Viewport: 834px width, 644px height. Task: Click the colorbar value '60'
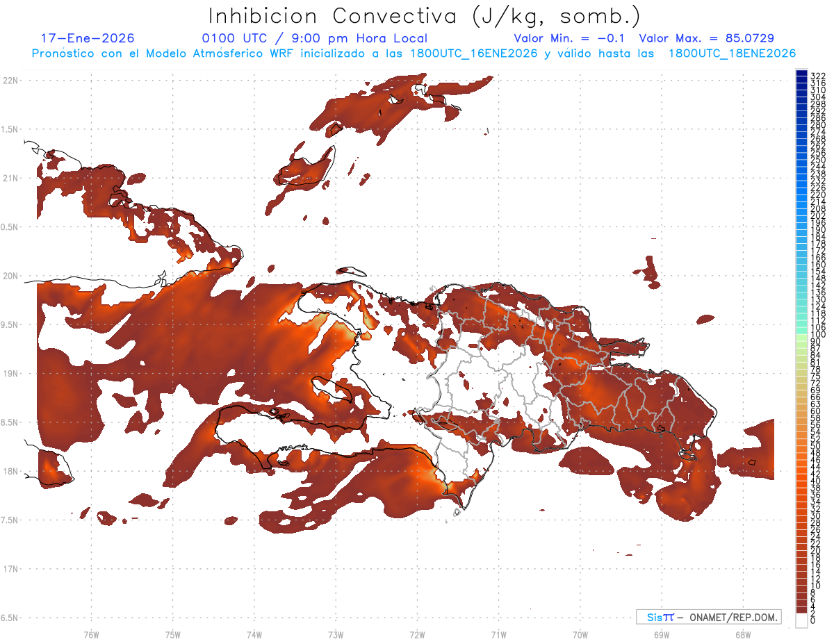point(816,411)
